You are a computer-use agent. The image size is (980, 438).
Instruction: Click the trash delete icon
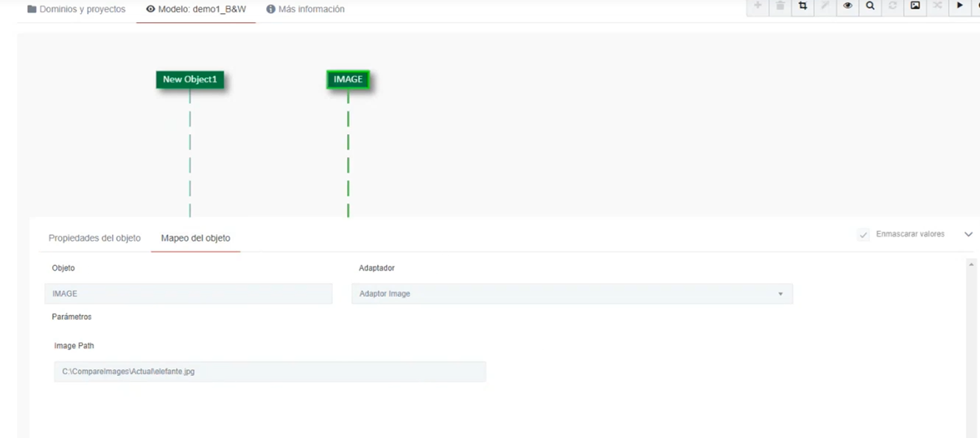(780, 6)
